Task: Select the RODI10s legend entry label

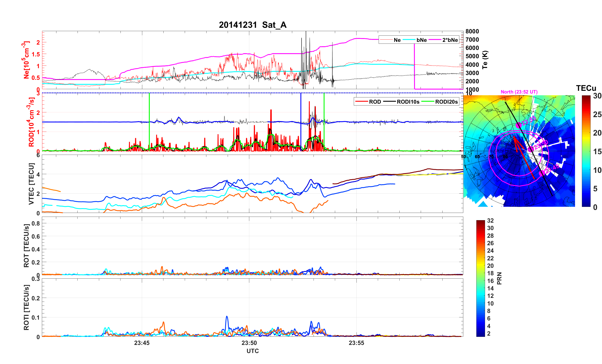Action: (408, 102)
